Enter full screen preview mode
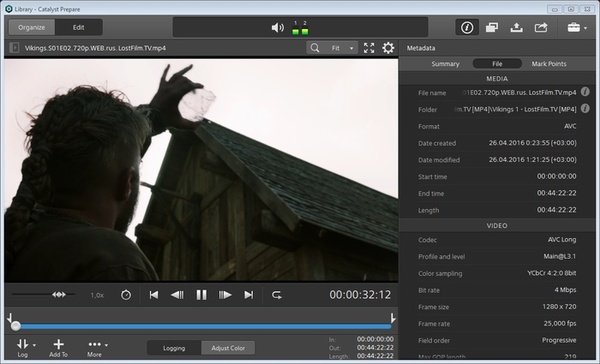The height and width of the screenshot is (364, 600). tap(369, 48)
